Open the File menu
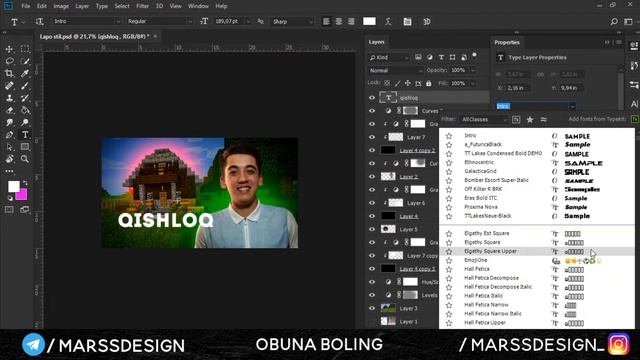Viewport: 640px width, 360px height. pos(26,6)
